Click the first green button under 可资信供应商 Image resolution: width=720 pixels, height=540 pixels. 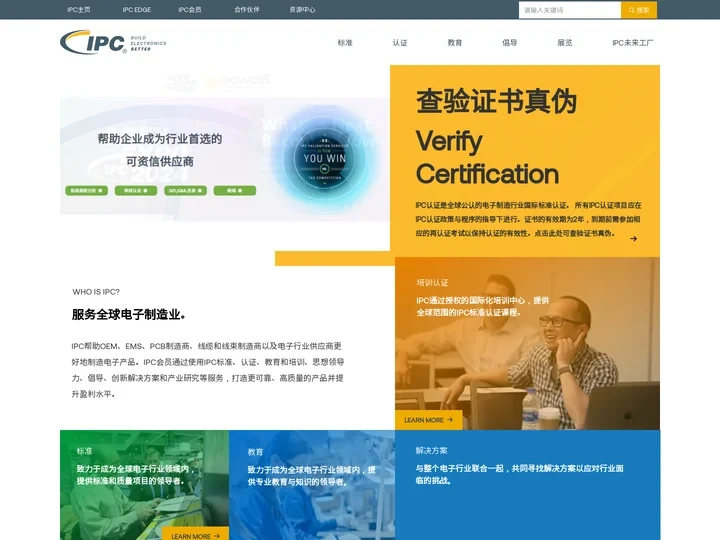coord(86,191)
